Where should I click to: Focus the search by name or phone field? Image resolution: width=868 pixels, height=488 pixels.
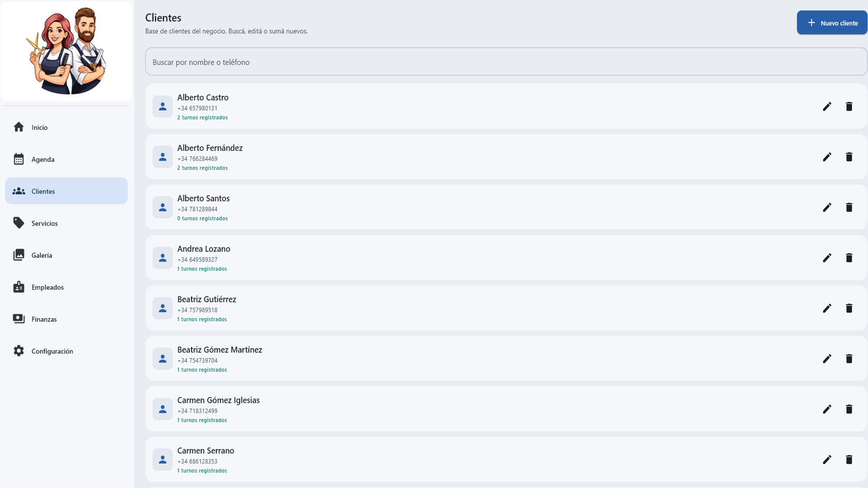tap(505, 62)
